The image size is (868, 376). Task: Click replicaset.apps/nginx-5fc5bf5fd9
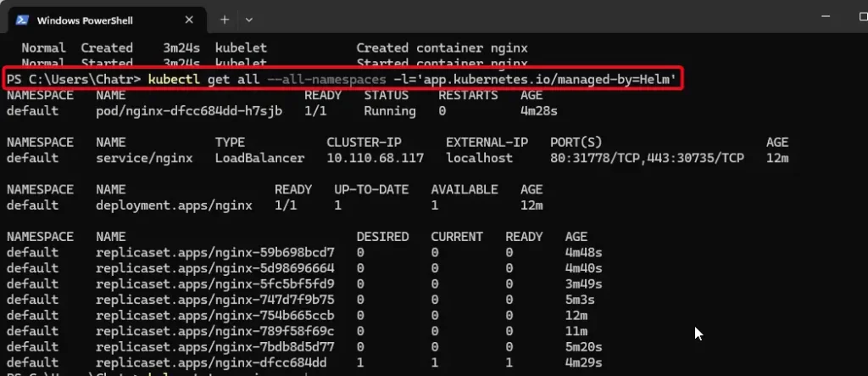[x=214, y=284]
